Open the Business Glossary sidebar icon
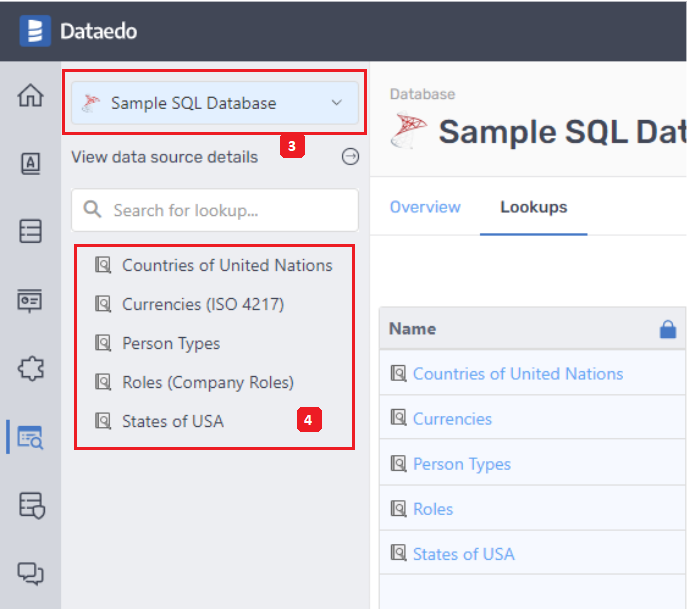 tap(31, 164)
